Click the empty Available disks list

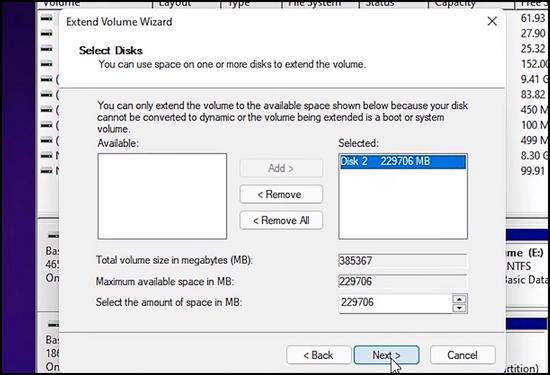coord(162,196)
